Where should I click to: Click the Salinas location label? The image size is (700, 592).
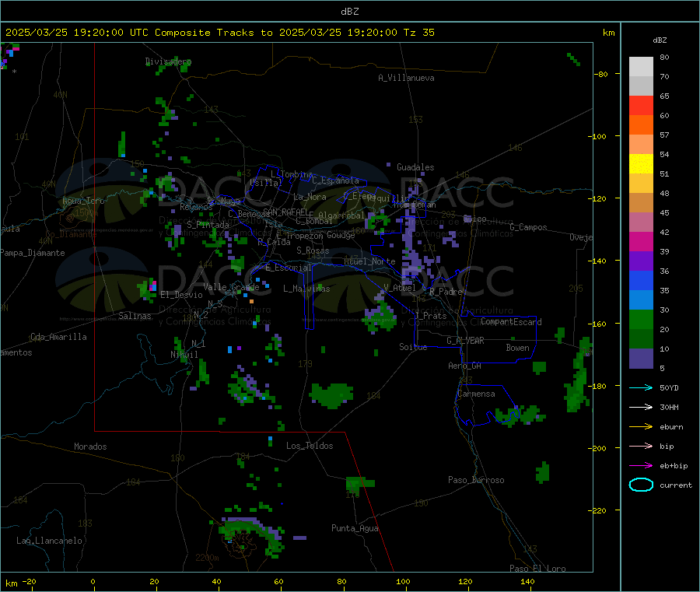pyautogui.click(x=135, y=316)
